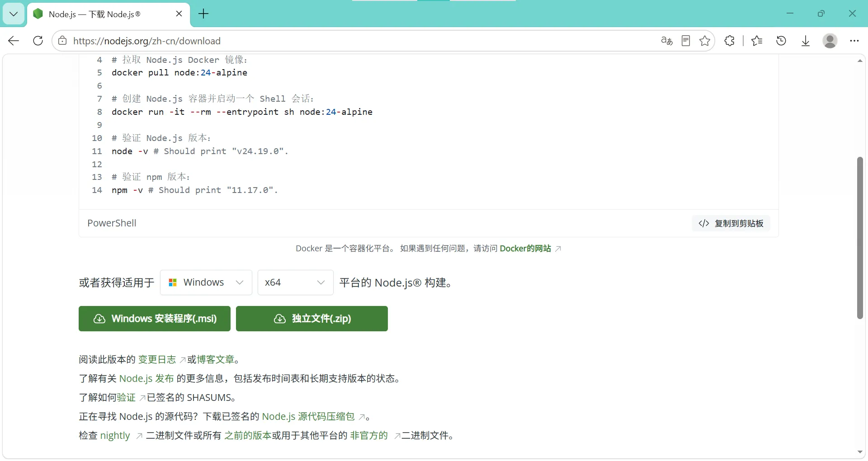Add this page to favorites

coord(704,41)
